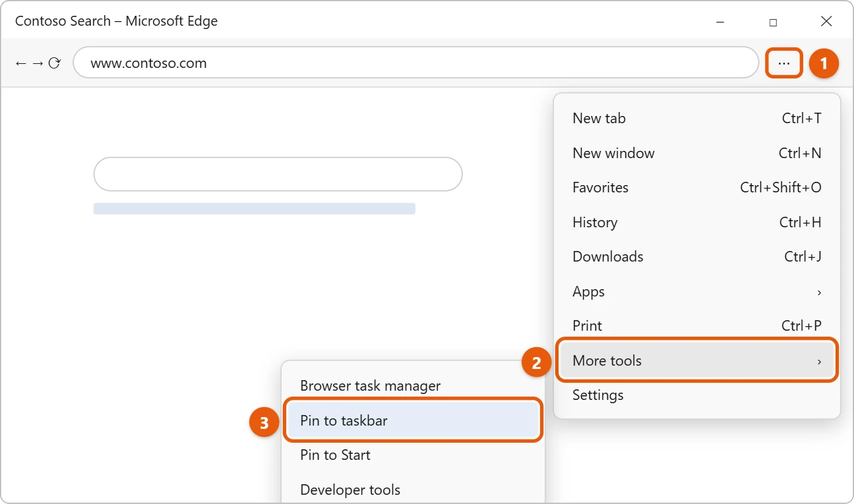
Task: Expand the More tools submenu
Action: [697, 360]
